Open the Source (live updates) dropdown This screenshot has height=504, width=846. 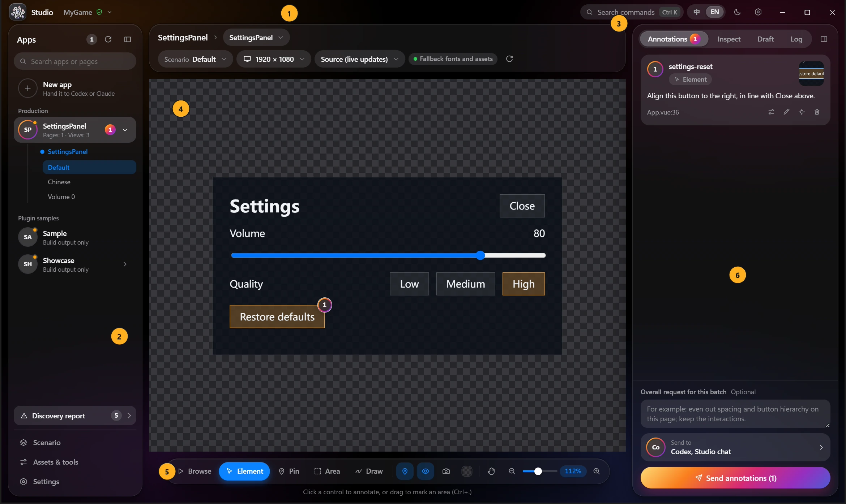[359, 59]
